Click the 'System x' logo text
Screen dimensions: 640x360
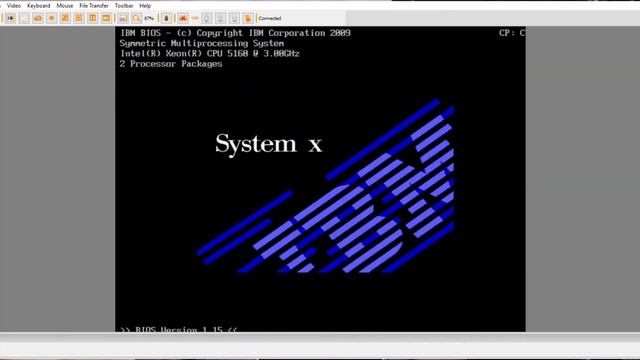(x=269, y=144)
